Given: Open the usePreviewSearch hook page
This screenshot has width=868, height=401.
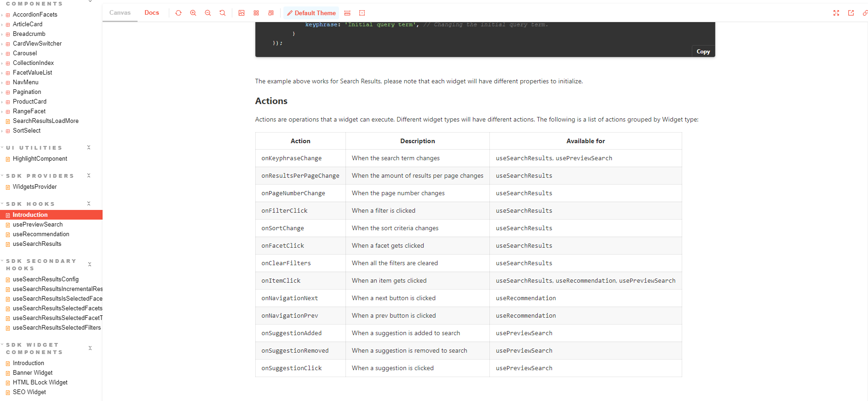Looking at the screenshot, I should (x=38, y=225).
